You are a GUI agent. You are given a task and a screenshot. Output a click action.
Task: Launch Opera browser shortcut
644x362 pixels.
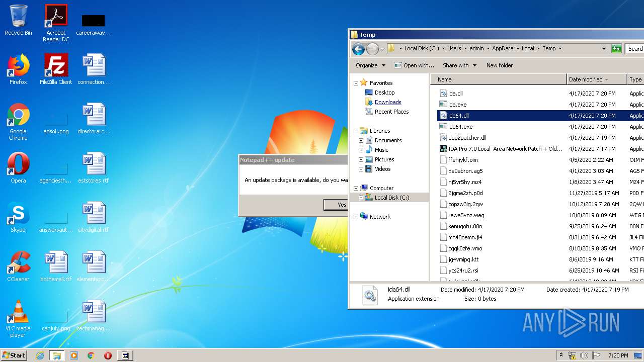pos(18,168)
